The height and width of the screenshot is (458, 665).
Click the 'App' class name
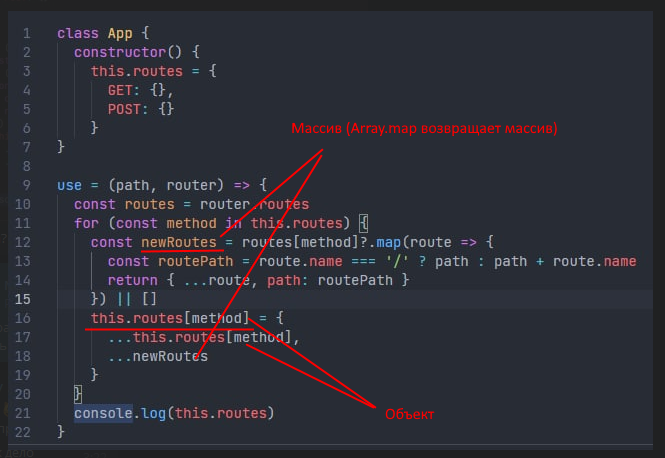[120, 33]
